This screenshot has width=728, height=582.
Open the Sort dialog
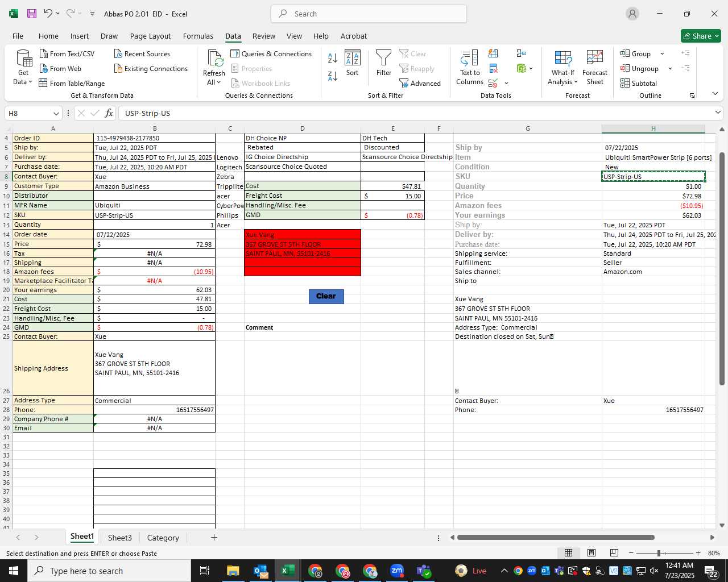coord(353,63)
